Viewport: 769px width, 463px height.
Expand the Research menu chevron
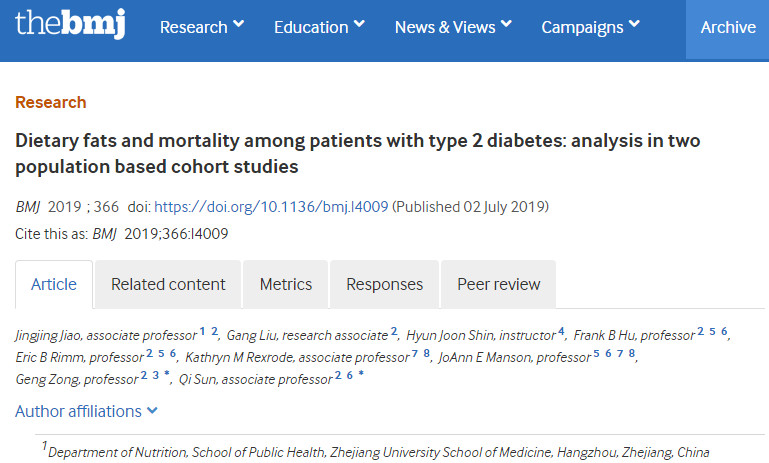click(x=237, y=26)
